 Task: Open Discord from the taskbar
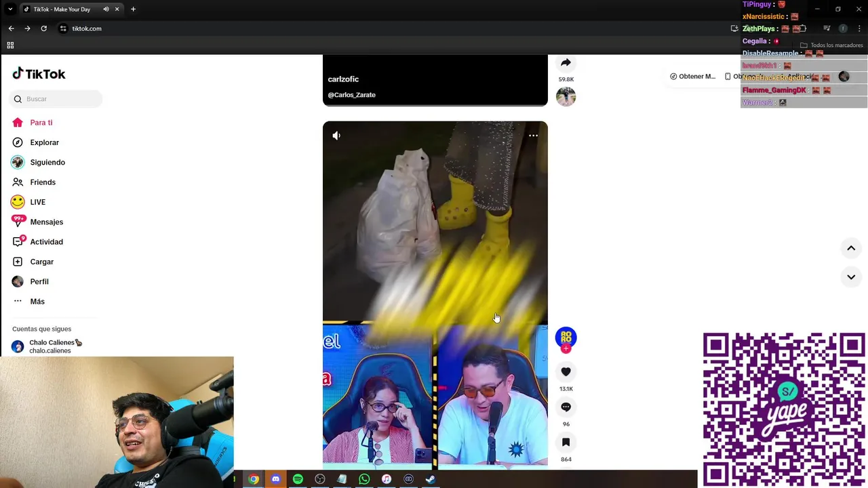(x=275, y=479)
